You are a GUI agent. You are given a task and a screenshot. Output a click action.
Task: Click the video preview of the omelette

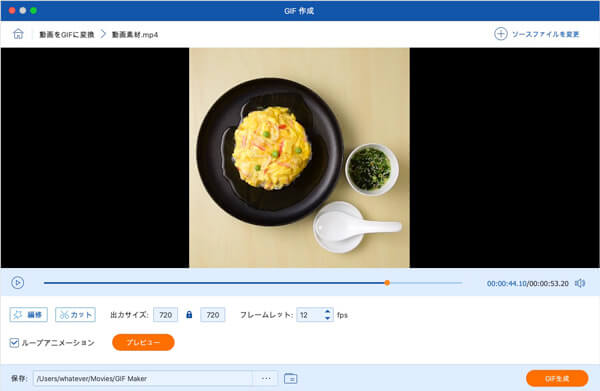pyautogui.click(x=299, y=158)
